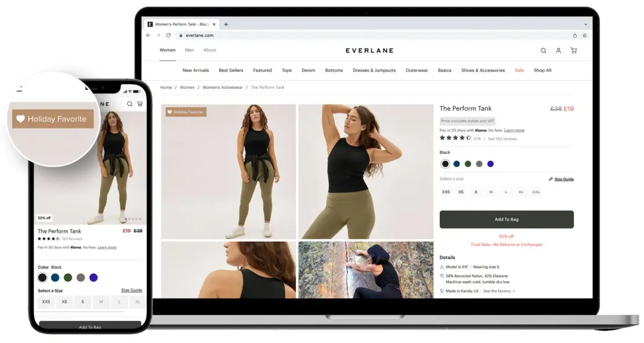
Task: Choose size XXS on the phone
Action: point(46,302)
